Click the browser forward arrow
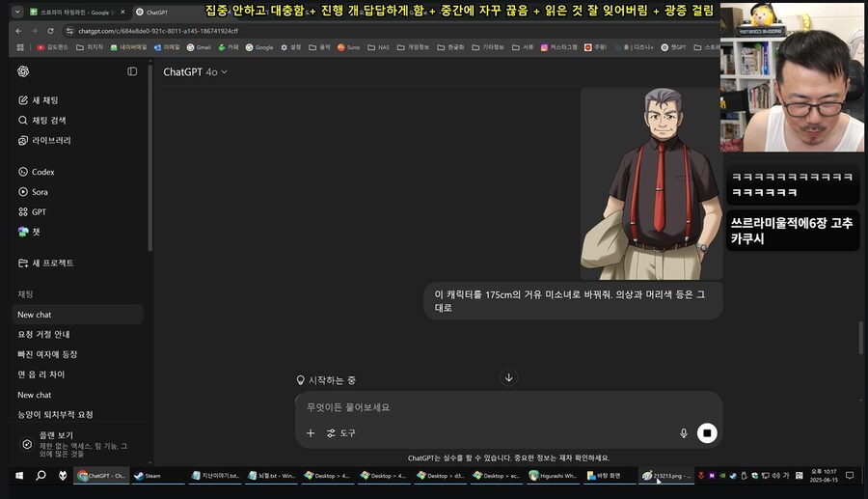Viewport: 868px width, 499px height. 35,31
